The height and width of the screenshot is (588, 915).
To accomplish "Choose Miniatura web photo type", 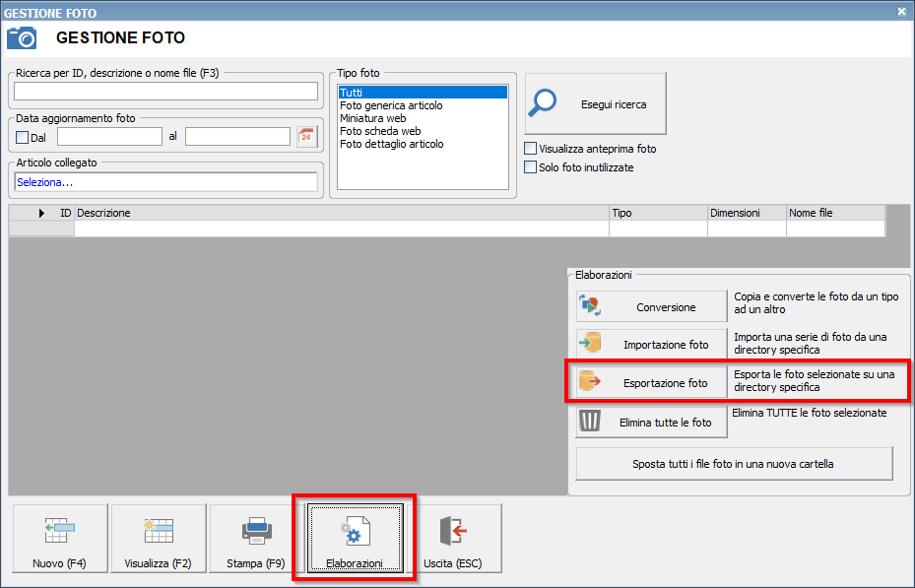I will (423, 118).
